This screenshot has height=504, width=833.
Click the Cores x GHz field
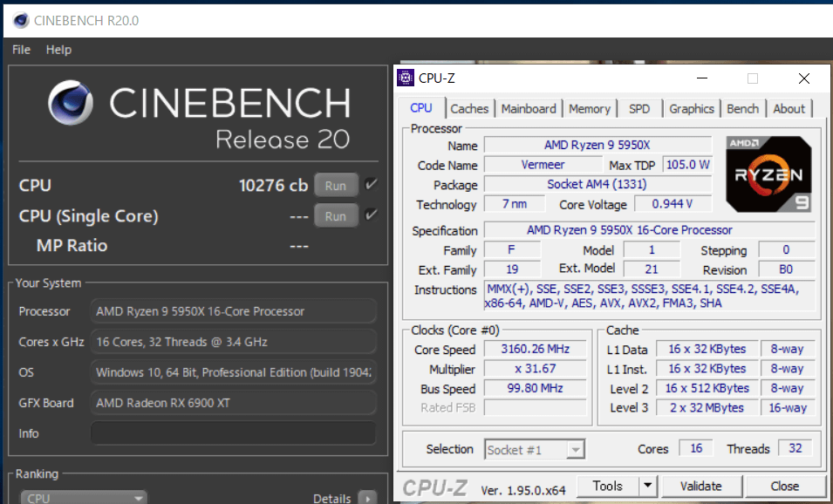233,342
